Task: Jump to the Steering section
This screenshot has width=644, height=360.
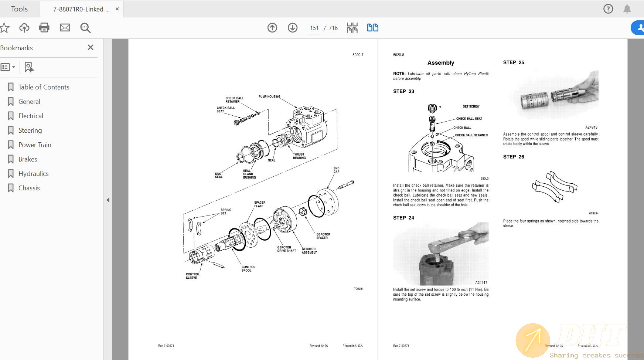Action: 30,130
